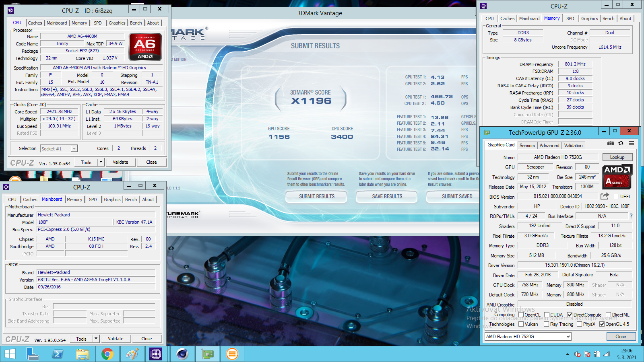Open Paint from the taskbar
Screen dimensions: 644x362
click(132, 354)
